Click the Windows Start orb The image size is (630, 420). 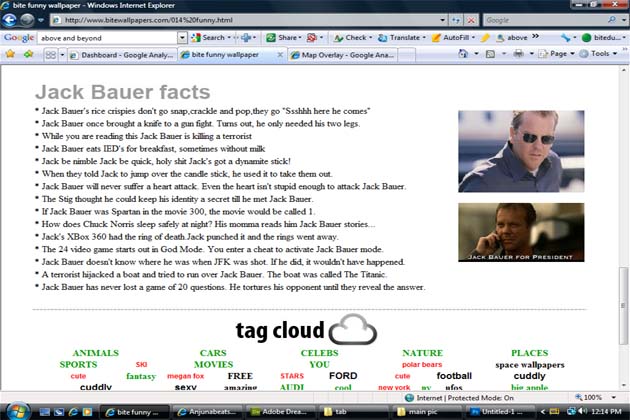(x=12, y=410)
